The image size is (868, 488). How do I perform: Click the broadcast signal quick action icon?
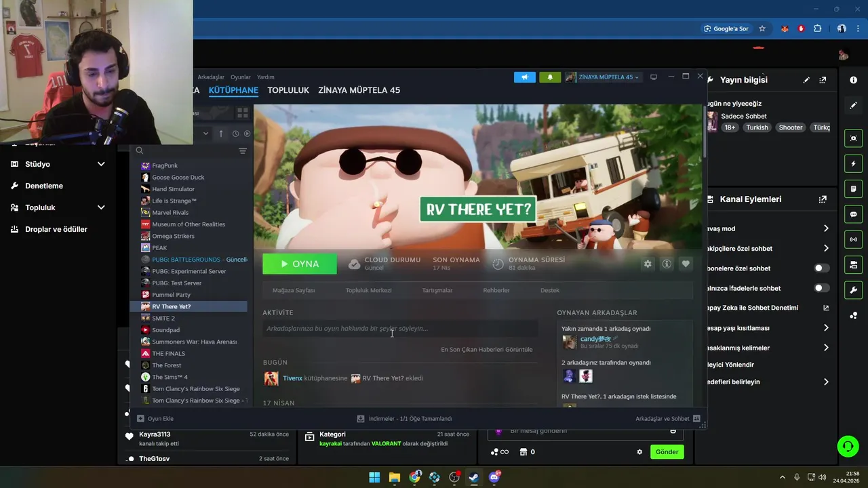click(853, 239)
